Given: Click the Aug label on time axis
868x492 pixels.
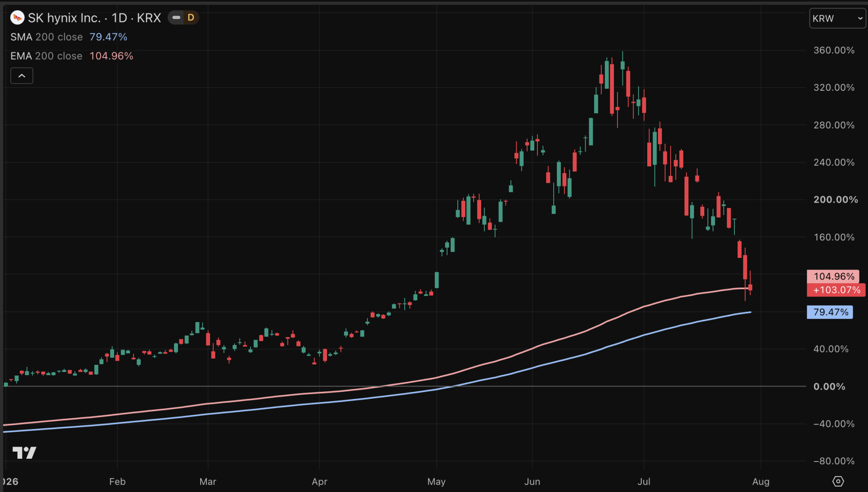Looking at the screenshot, I should point(761,482).
